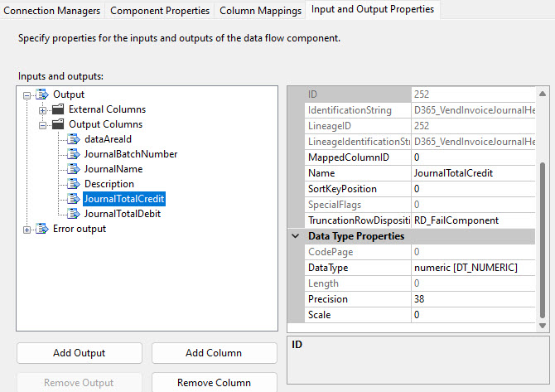This screenshot has height=392, width=555.
Task: Select the Description column
Action: [x=109, y=184]
